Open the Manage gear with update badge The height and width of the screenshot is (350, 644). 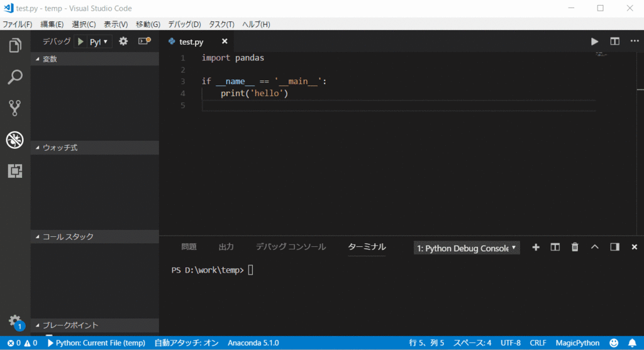(16, 322)
